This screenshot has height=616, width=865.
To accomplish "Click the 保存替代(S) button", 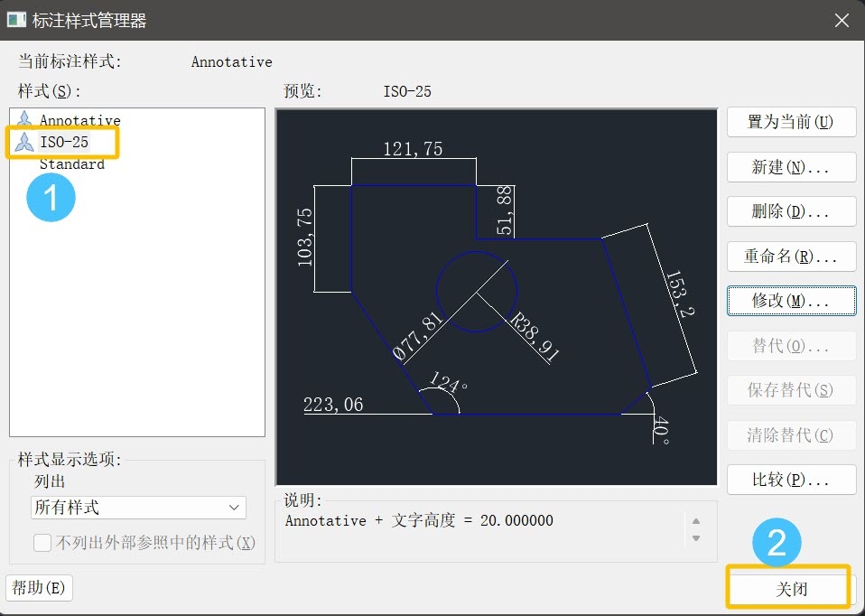I will [791, 390].
